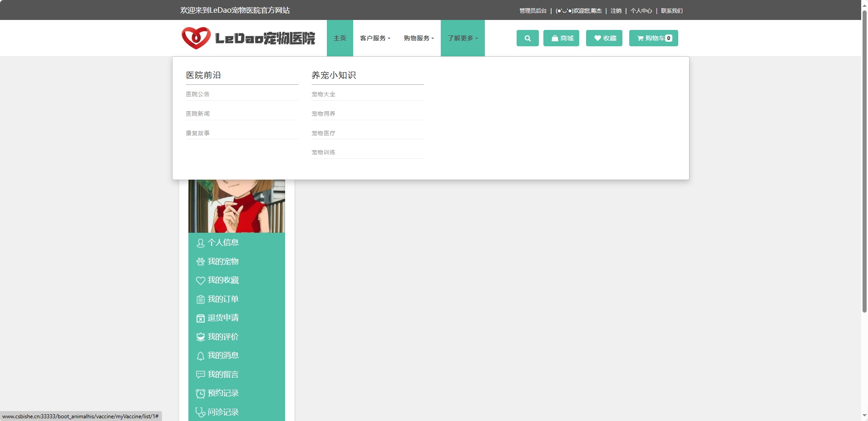Image resolution: width=868 pixels, height=421 pixels.
Task: Click the search magnifier icon
Action: [527, 38]
